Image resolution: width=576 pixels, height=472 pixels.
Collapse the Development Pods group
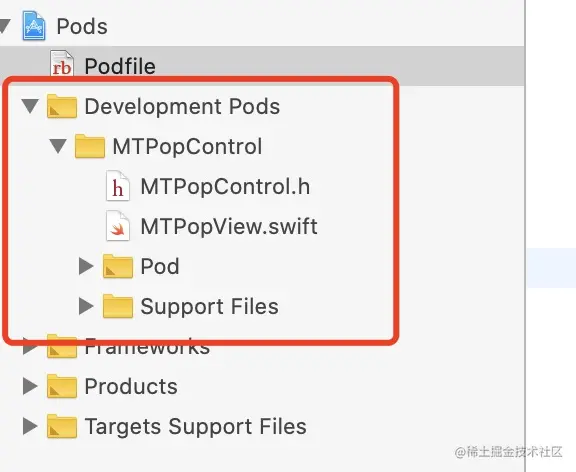pyautogui.click(x=30, y=106)
